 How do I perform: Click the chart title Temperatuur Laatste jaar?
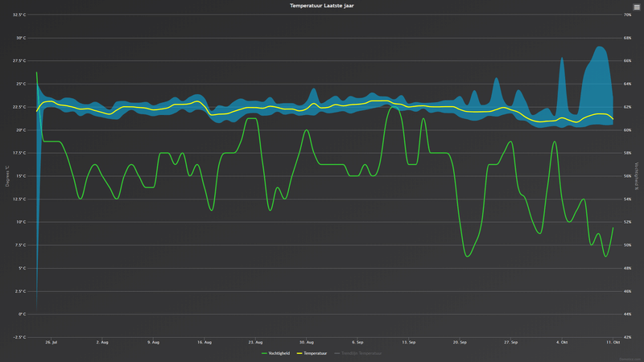[x=321, y=6]
